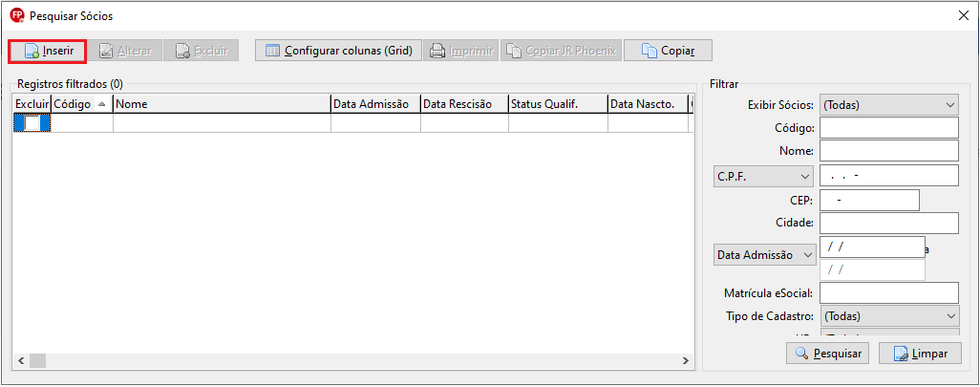Click the Data Admissão column header
The width and height of the screenshot is (980, 387).
(x=375, y=104)
